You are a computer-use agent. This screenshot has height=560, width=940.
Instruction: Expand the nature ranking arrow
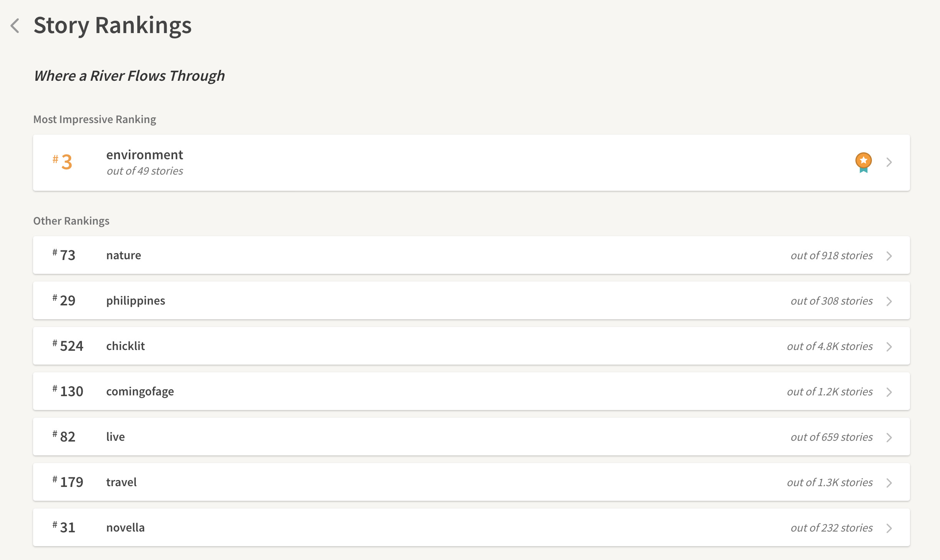889,256
